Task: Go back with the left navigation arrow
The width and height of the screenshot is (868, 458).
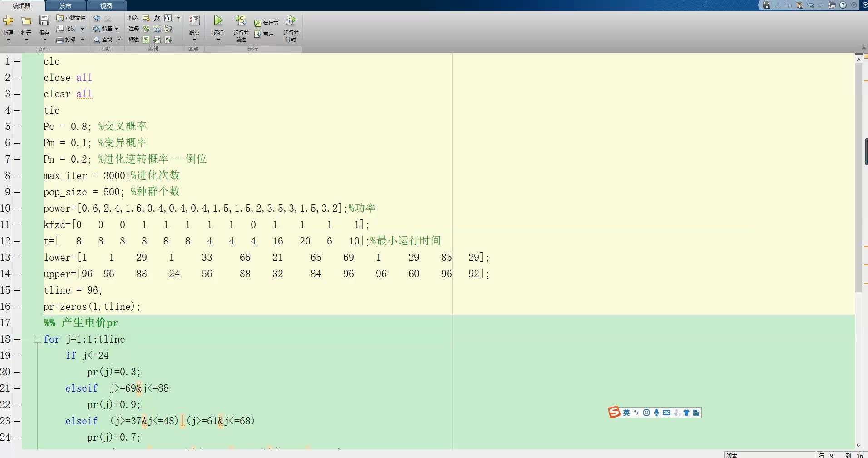Action: (x=97, y=18)
